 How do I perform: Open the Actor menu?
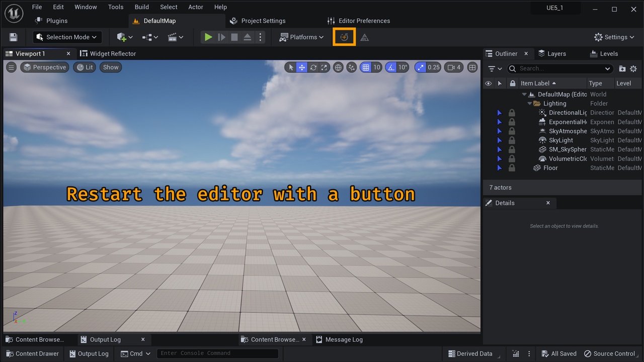tap(196, 7)
